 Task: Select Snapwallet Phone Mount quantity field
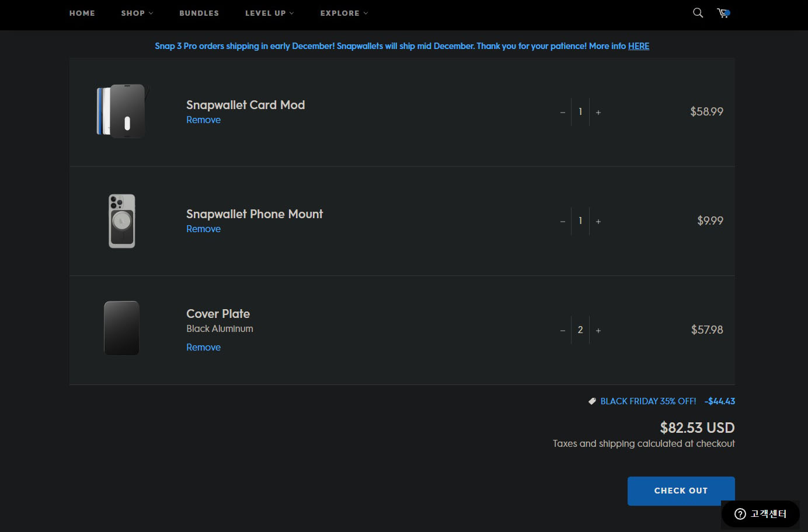[x=580, y=221]
